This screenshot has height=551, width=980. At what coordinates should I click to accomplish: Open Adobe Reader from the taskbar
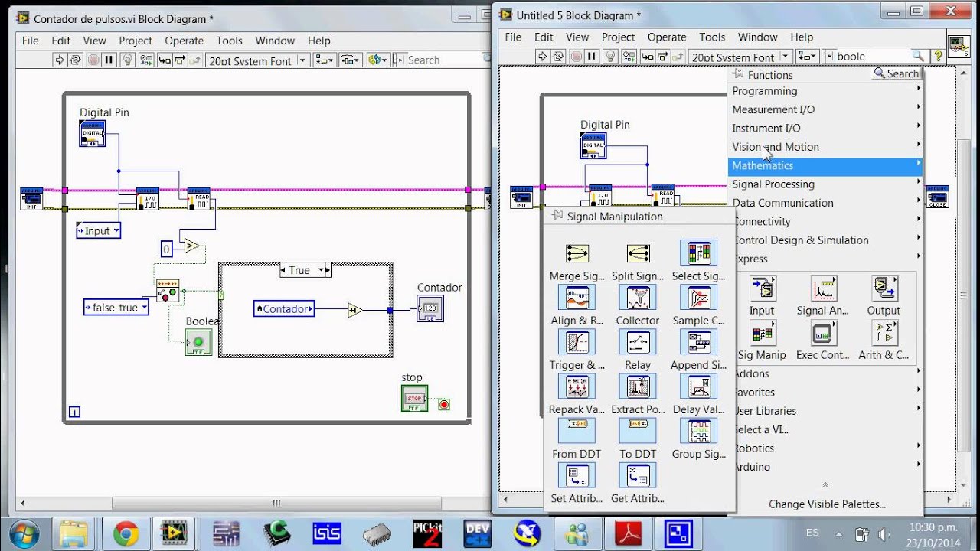pos(626,533)
